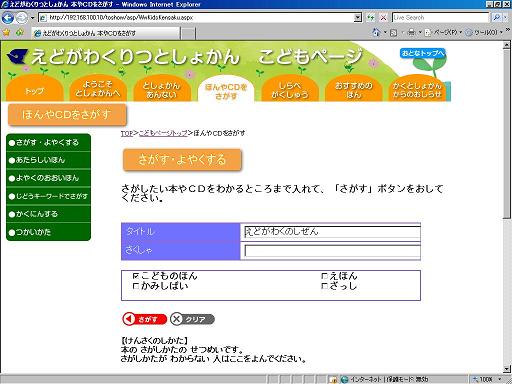Screen dimensions: 512x384
Task: Click the gray クリア button
Action: (192, 319)
